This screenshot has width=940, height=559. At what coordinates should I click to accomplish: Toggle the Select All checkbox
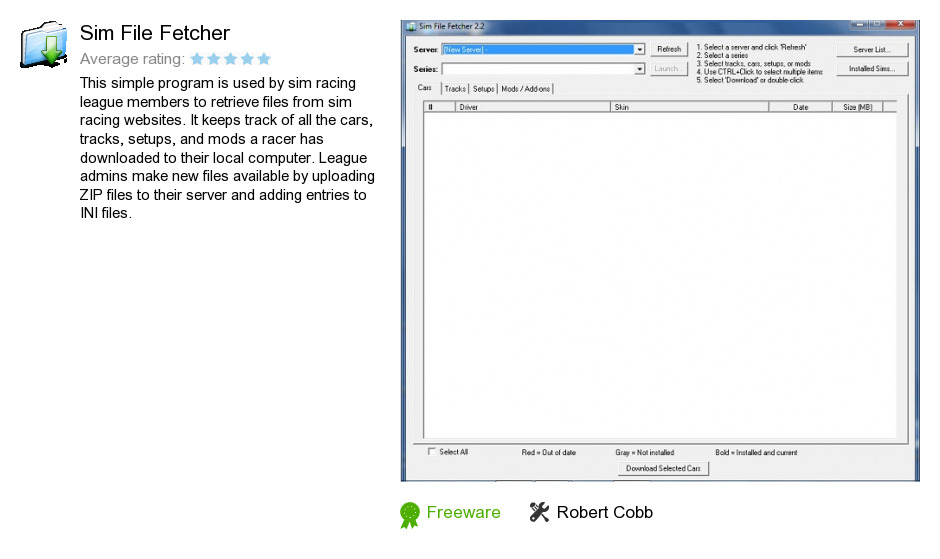pyautogui.click(x=431, y=452)
